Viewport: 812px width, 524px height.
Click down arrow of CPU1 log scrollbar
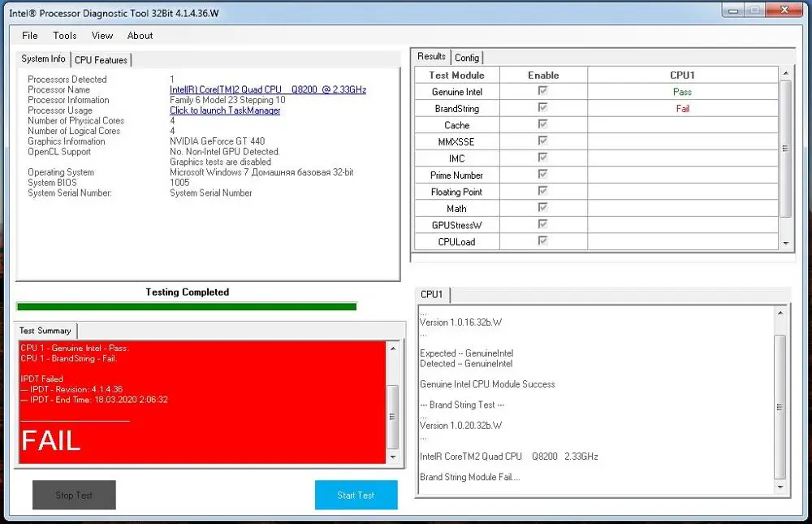[x=780, y=487]
